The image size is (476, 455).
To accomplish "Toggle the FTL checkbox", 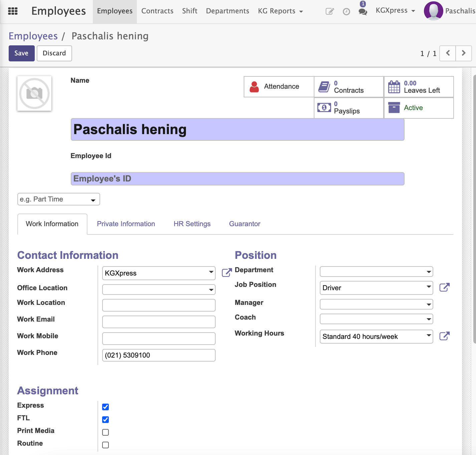I will 105,420.
